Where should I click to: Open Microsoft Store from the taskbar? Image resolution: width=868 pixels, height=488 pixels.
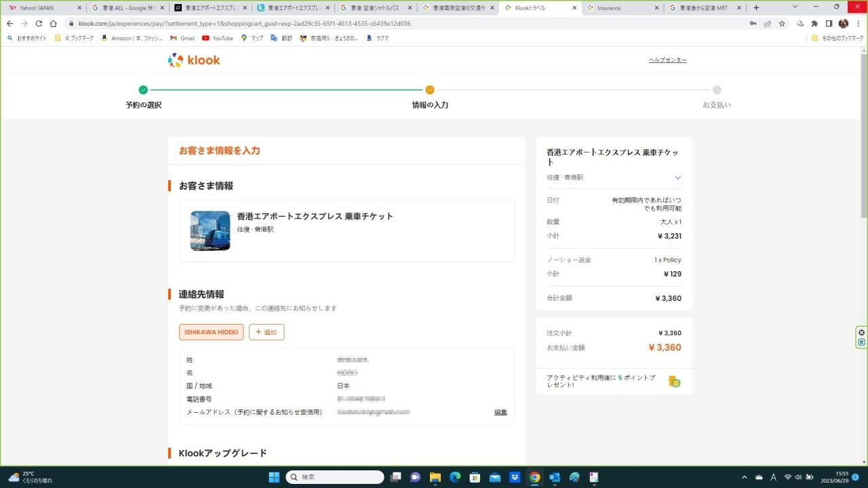click(475, 477)
